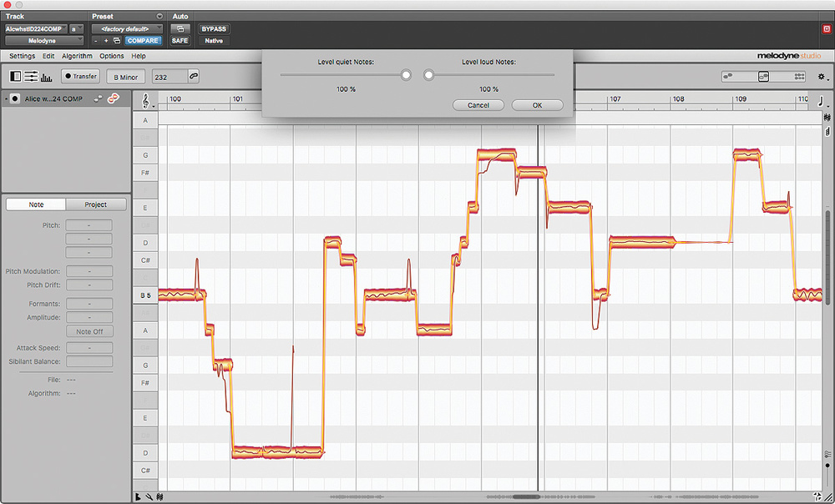835x504 pixels.
Task: Enable BYPASS for the plugin
Action: click(212, 28)
